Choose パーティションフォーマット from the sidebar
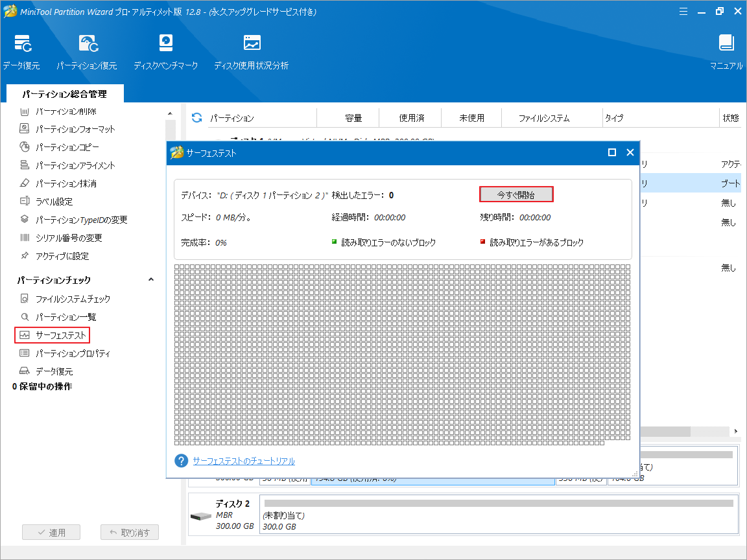Screen dimensions: 747x560 point(75,129)
